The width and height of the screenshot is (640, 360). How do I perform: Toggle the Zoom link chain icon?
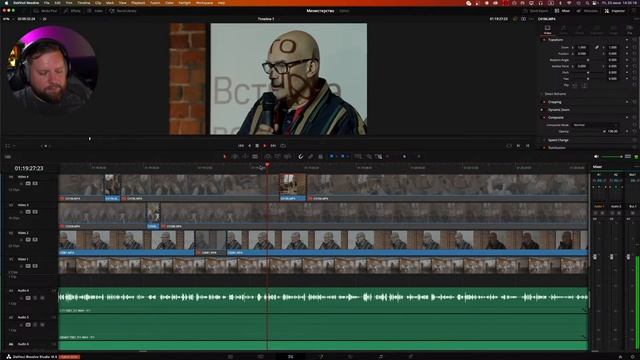click(x=597, y=47)
